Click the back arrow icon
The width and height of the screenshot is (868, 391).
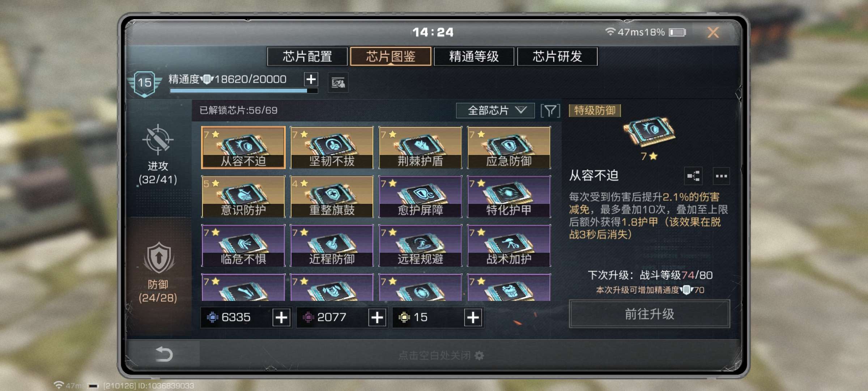pos(164,354)
